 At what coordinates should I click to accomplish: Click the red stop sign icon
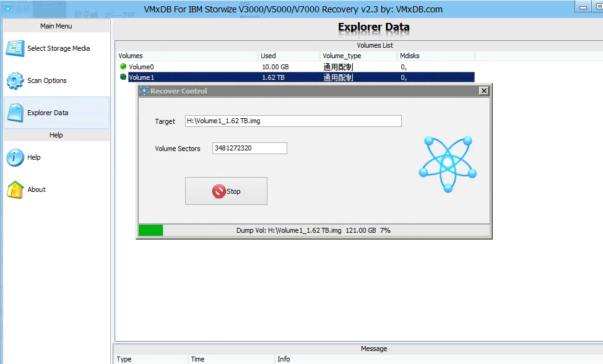(219, 191)
